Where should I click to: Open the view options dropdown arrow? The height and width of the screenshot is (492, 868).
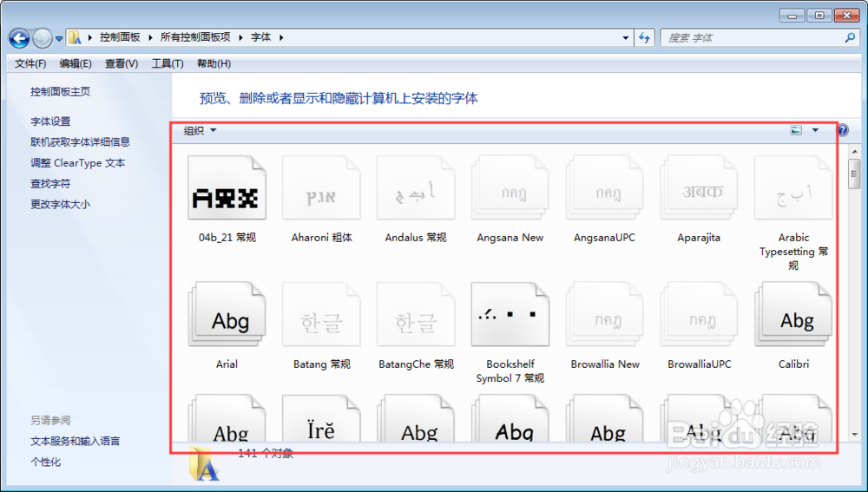(815, 130)
